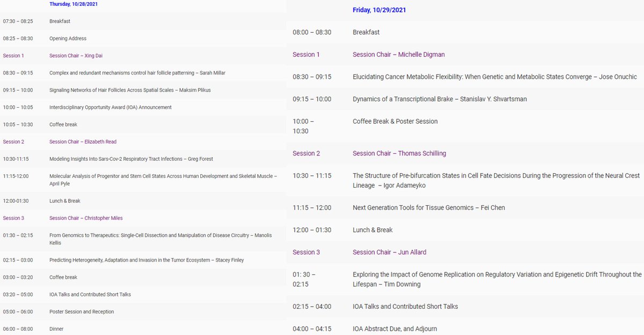Click Thursday Session 2 label

(x=13, y=142)
